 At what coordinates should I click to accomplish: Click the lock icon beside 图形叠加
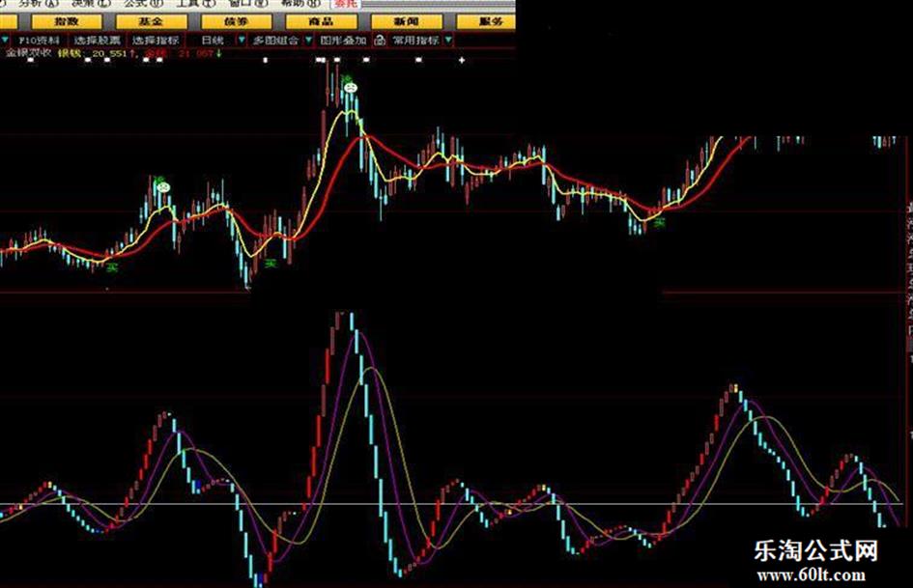click(380, 41)
